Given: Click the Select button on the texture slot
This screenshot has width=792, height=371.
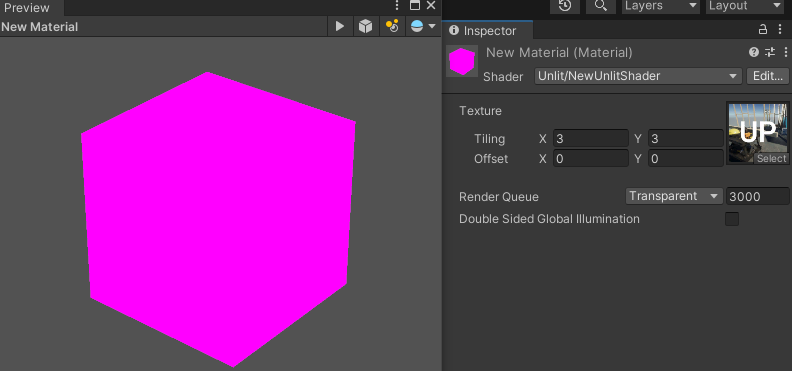Looking at the screenshot, I should tap(771, 159).
